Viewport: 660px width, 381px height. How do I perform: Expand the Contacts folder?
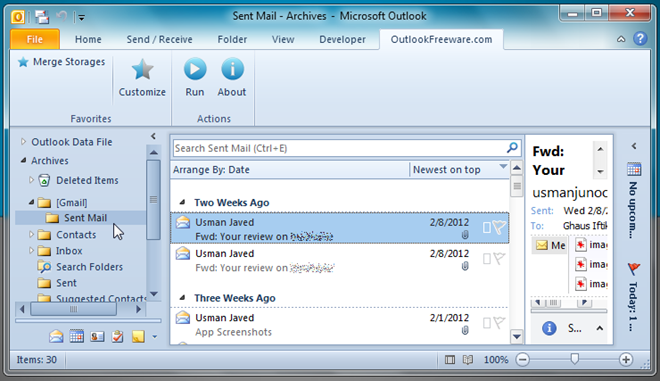[31, 234]
